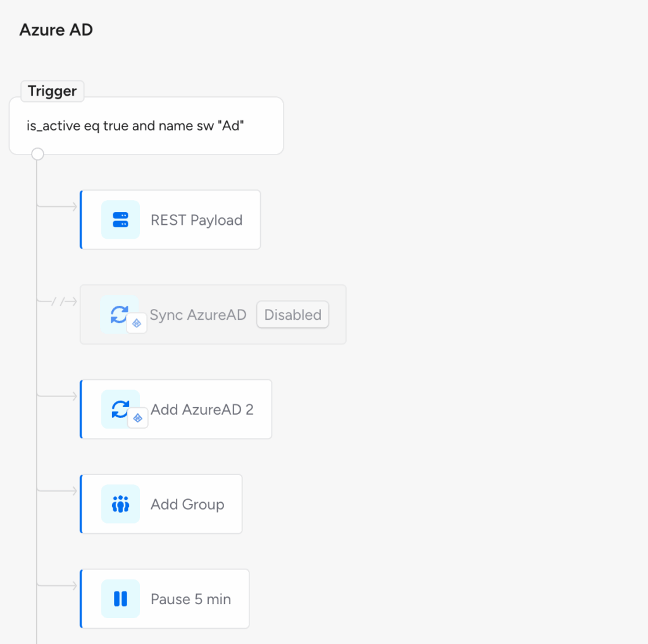648x644 pixels.
Task: Click the Azure badge on Add AzureAD 2
Action: coord(138,418)
